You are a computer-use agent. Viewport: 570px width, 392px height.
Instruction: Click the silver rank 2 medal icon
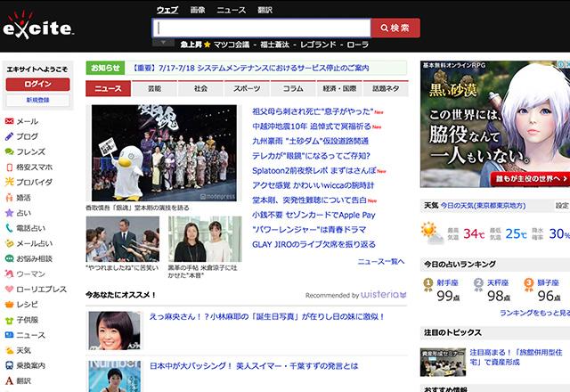click(x=478, y=284)
